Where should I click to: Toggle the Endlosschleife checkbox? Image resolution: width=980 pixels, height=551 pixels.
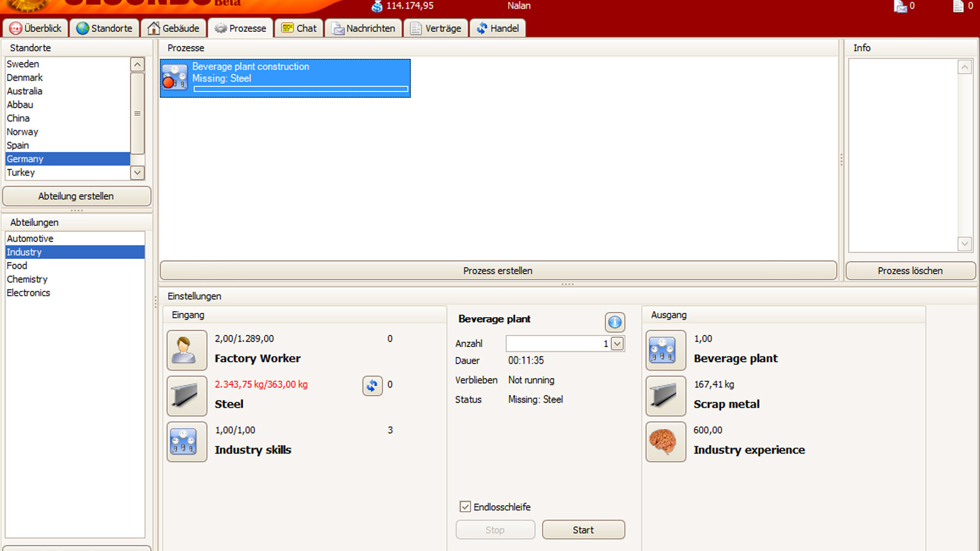[466, 507]
